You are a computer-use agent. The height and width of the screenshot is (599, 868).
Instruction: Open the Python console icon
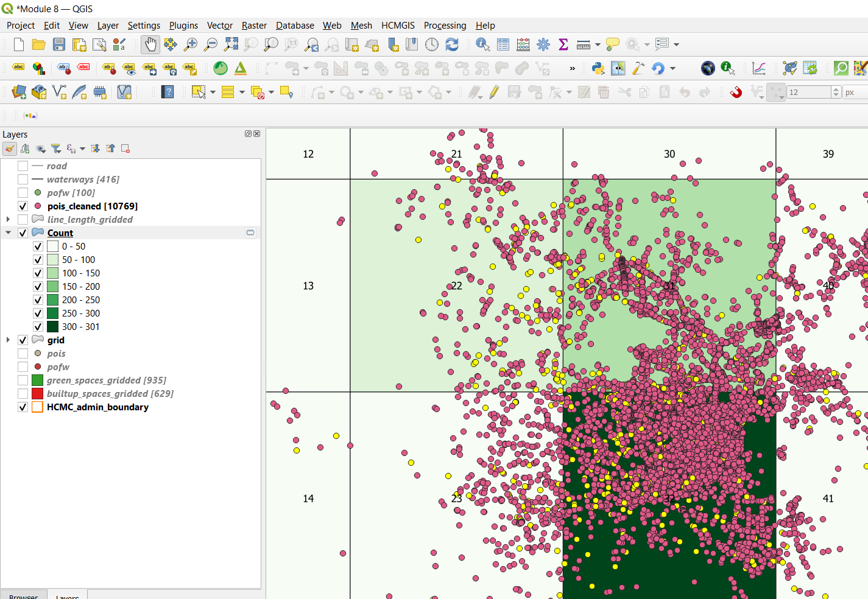coord(598,68)
